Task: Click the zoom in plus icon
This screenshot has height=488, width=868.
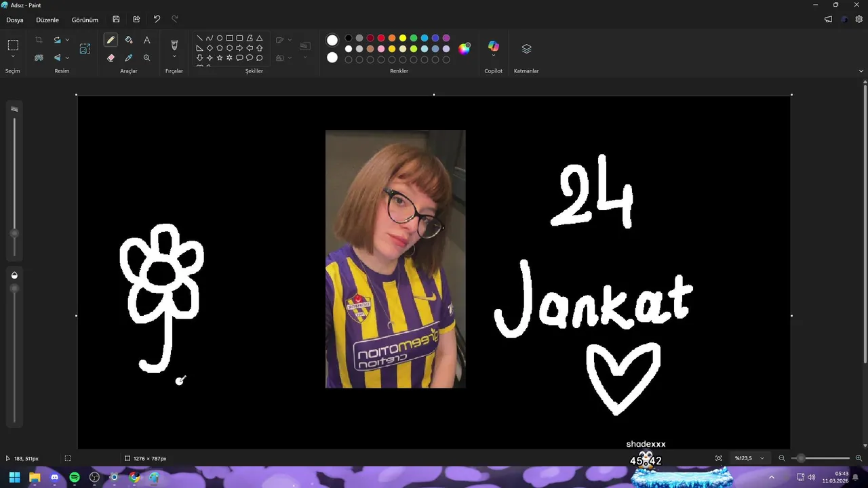Action: coord(859,458)
